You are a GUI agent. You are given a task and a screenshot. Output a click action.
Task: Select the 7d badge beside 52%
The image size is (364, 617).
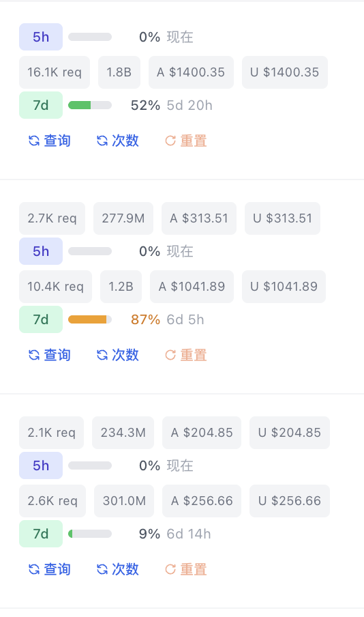41,105
